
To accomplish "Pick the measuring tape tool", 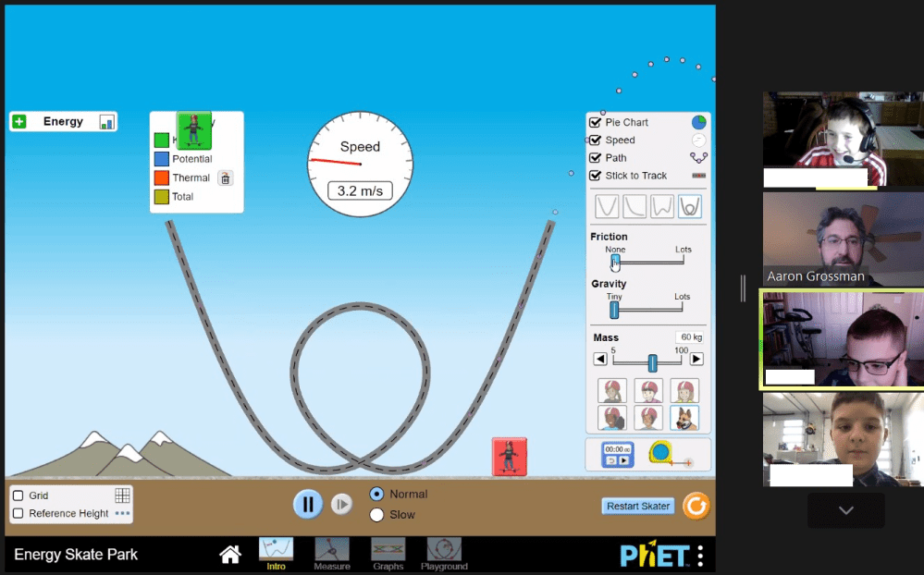I will tap(661, 454).
